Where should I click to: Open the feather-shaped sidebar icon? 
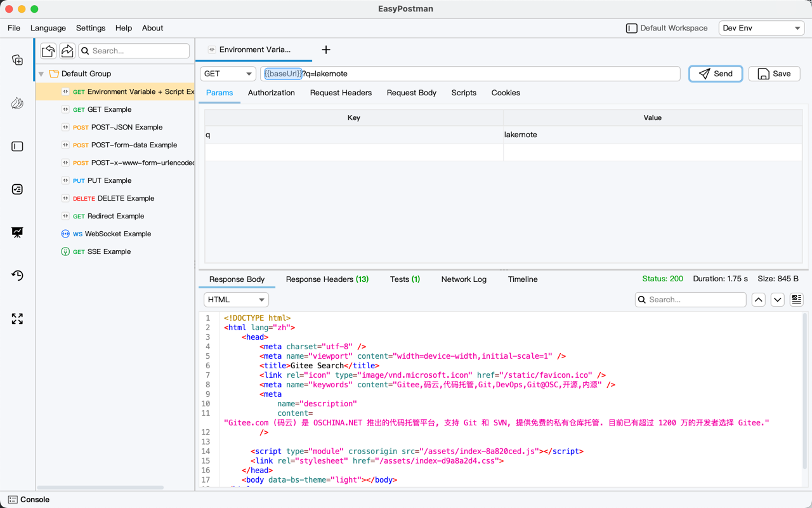click(17, 103)
